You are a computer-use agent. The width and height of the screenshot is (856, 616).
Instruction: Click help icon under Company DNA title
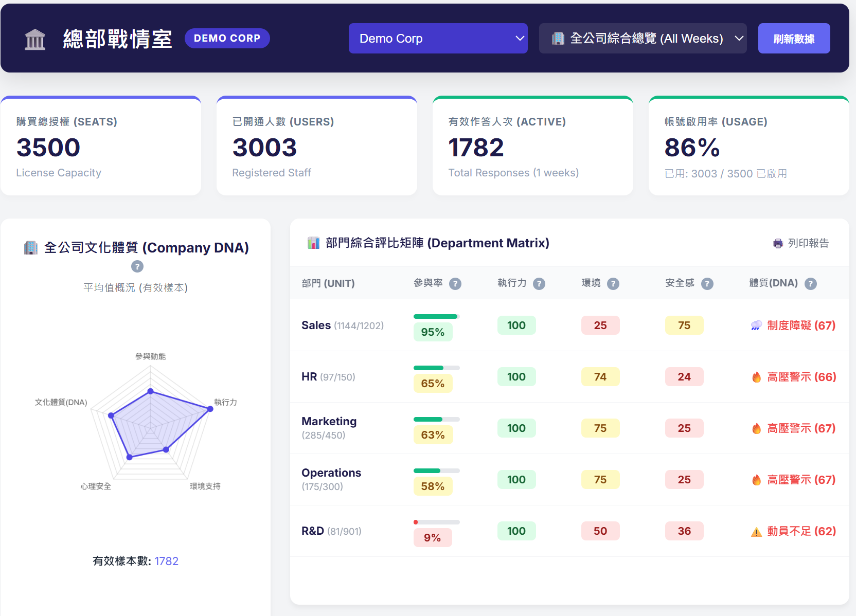(x=137, y=266)
